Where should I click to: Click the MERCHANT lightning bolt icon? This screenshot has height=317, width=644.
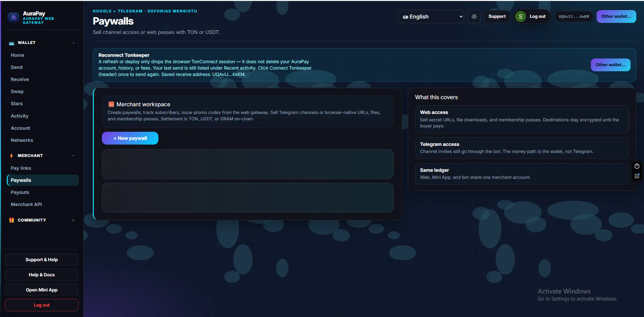(11, 156)
